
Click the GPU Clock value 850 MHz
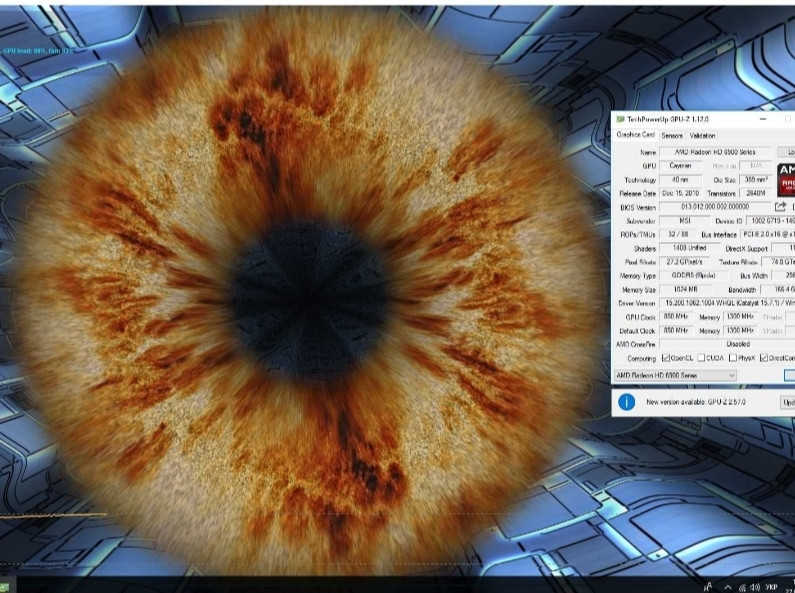tap(675, 316)
